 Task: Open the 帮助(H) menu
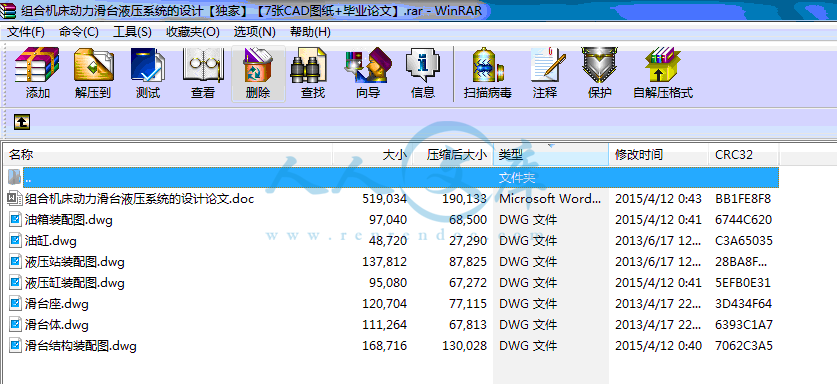tap(310, 32)
